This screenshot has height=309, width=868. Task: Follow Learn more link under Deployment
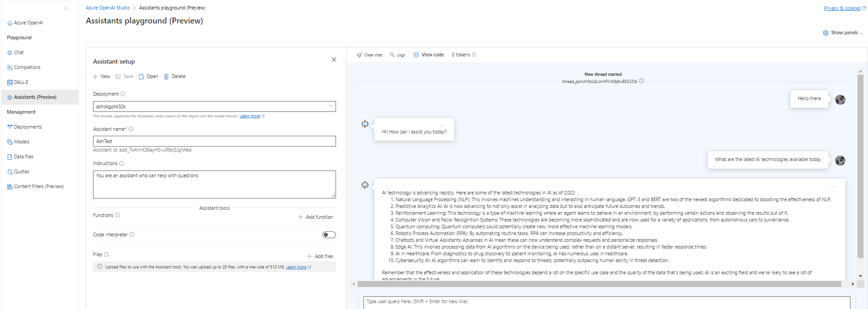click(250, 116)
